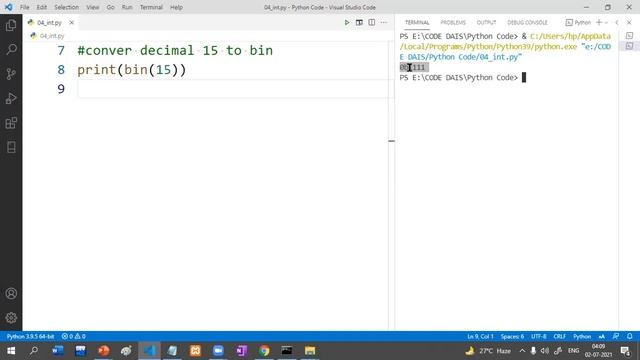Open Google Chrome from taskbar

[264, 351]
